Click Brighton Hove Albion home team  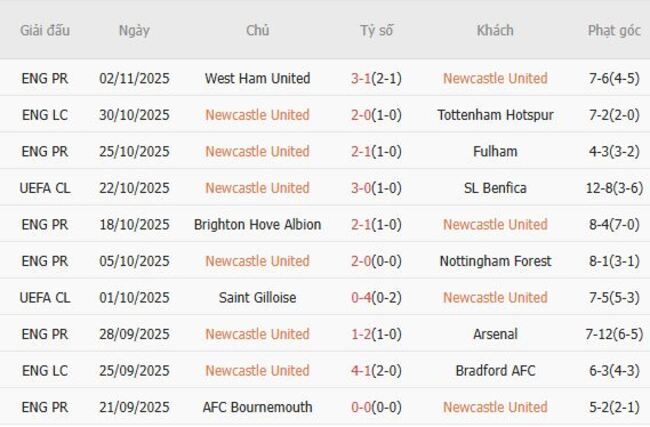(x=257, y=224)
